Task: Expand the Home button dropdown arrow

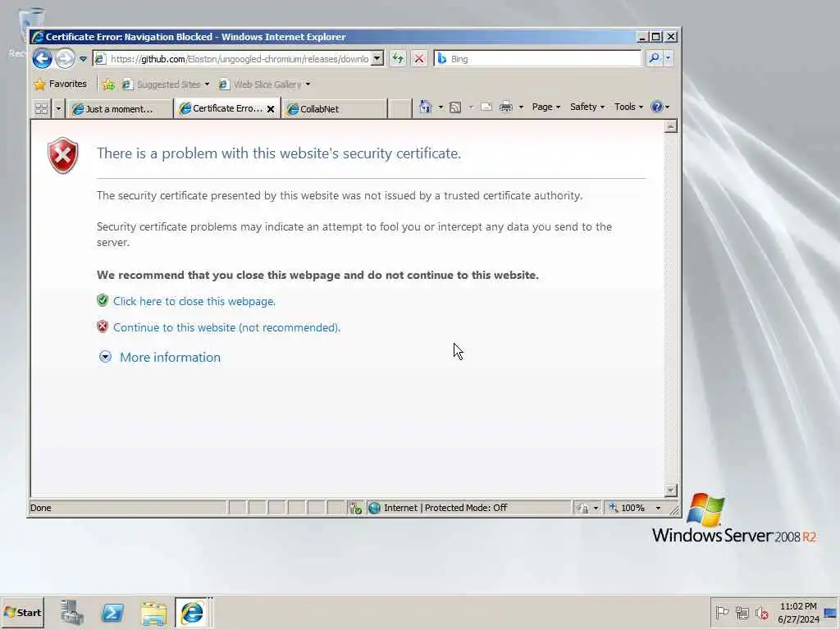Action: coord(441,107)
